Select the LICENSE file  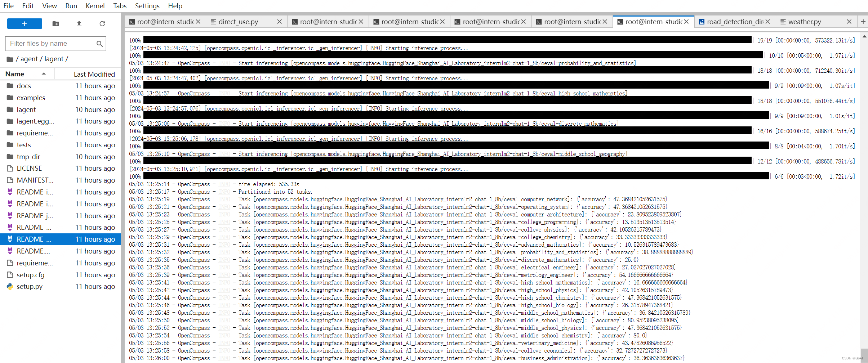[x=61, y=168]
